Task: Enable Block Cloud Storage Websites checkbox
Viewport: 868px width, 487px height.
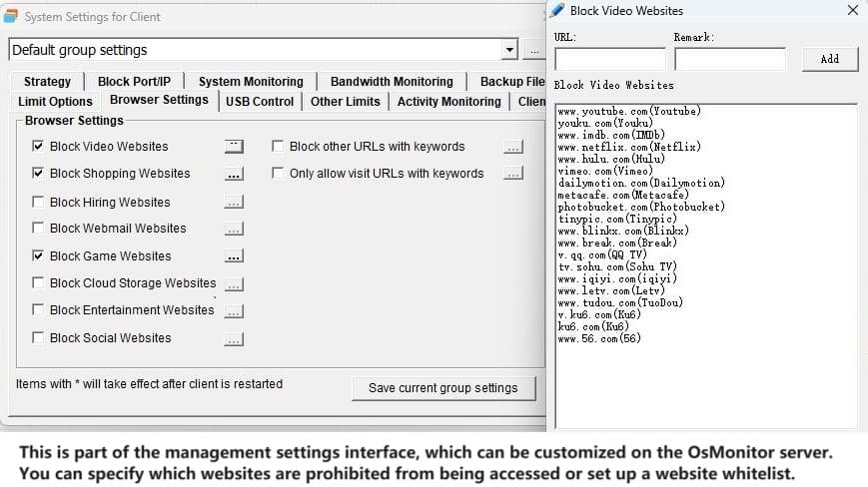Action: click(38, 283)
